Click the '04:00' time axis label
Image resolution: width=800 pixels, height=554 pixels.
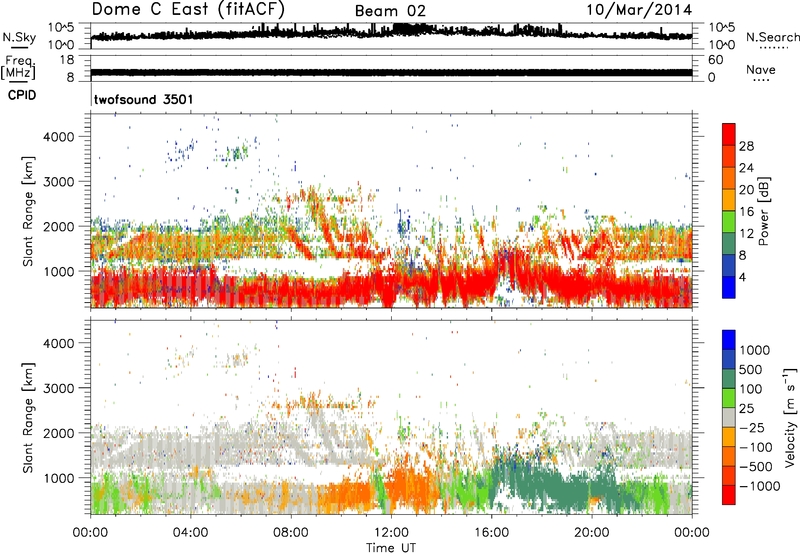pos(190,532)
